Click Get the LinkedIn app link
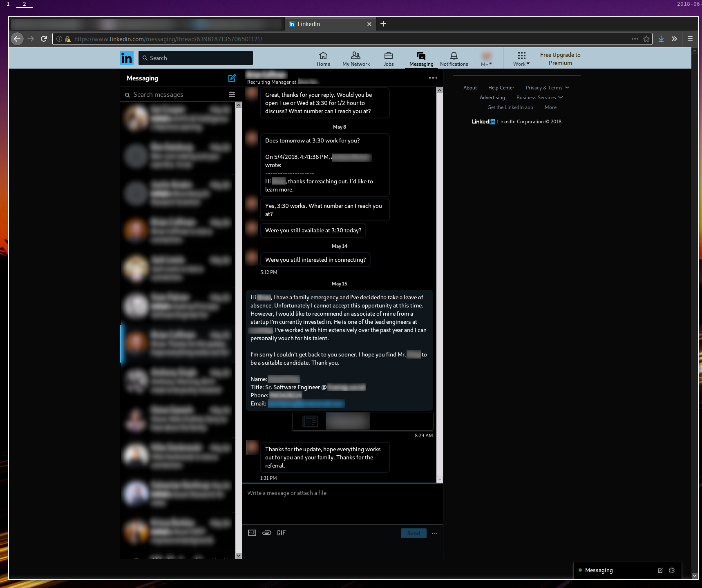Image resolution: width=702 pixels, height=588 pixels. (510, 107)
